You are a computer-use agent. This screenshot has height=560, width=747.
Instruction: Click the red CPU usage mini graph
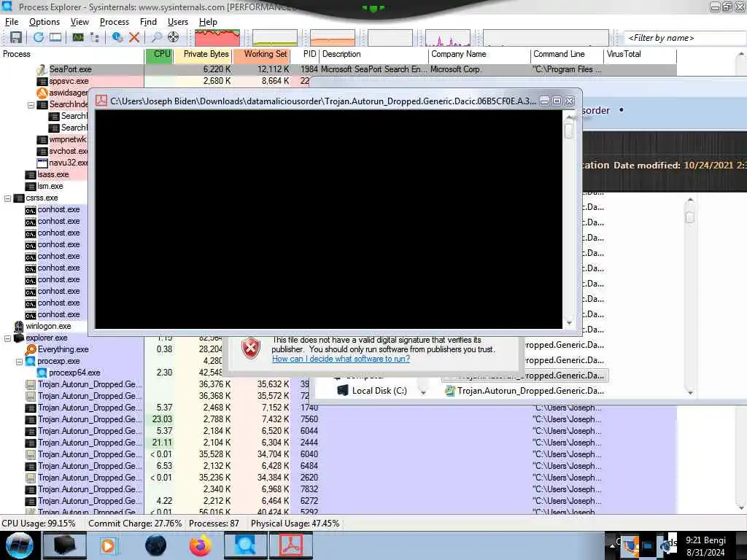[217, 38]
